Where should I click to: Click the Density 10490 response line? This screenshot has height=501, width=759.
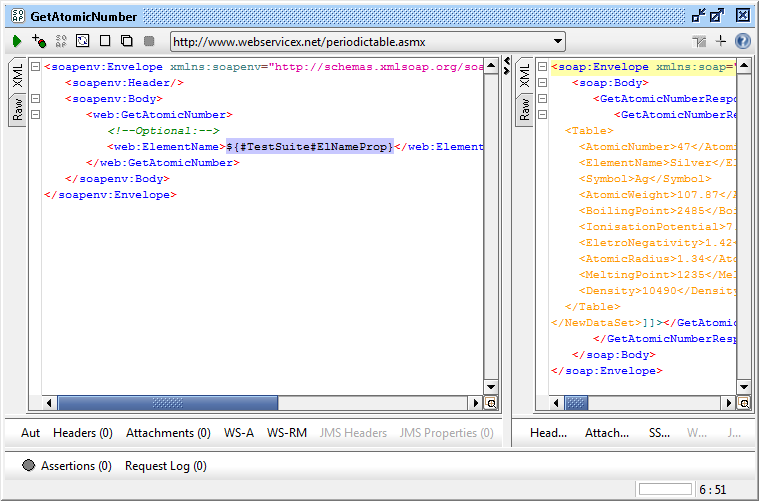point(657,290)
